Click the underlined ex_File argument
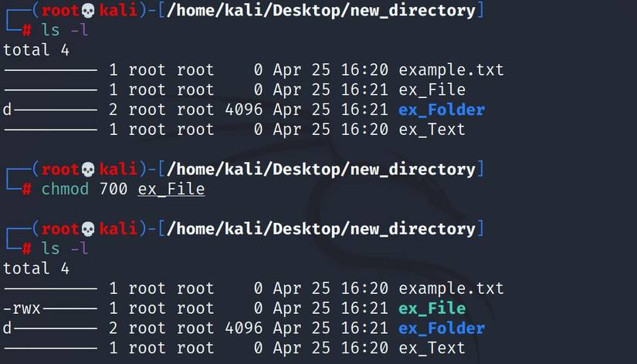Image resolution: width=637 pixels, height=364 pixels. [171, 189]
